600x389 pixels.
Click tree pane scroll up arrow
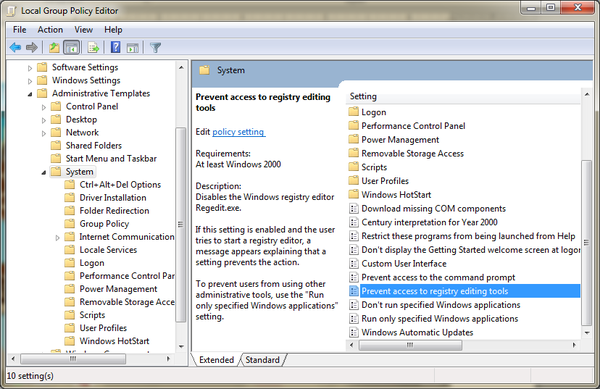[181, 68]
